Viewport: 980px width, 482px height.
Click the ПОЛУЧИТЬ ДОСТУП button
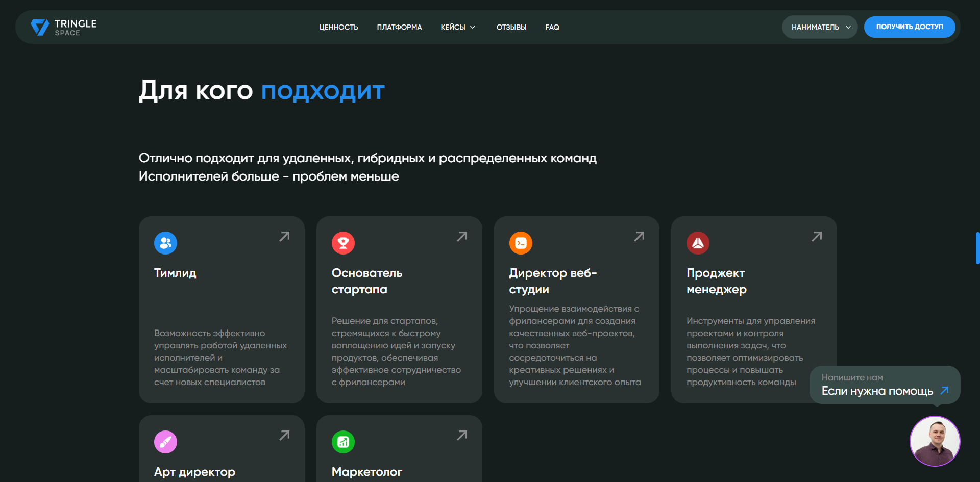point(910,27)
